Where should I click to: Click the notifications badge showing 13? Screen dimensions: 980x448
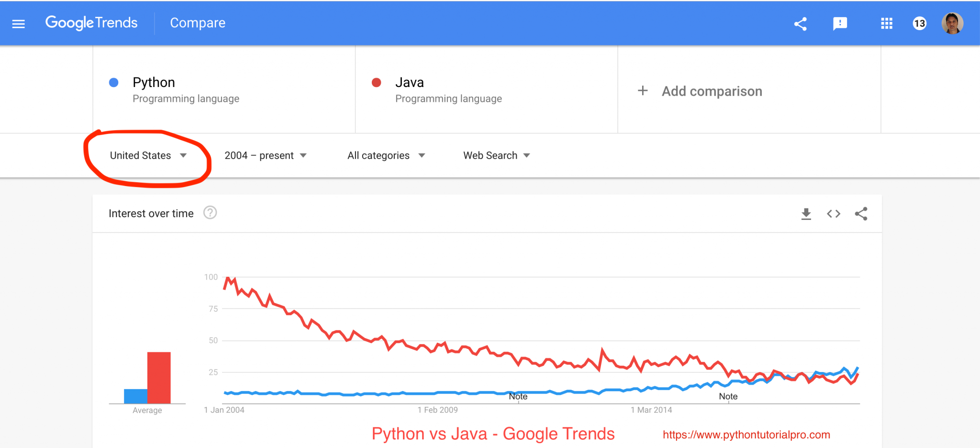(919, 23)
